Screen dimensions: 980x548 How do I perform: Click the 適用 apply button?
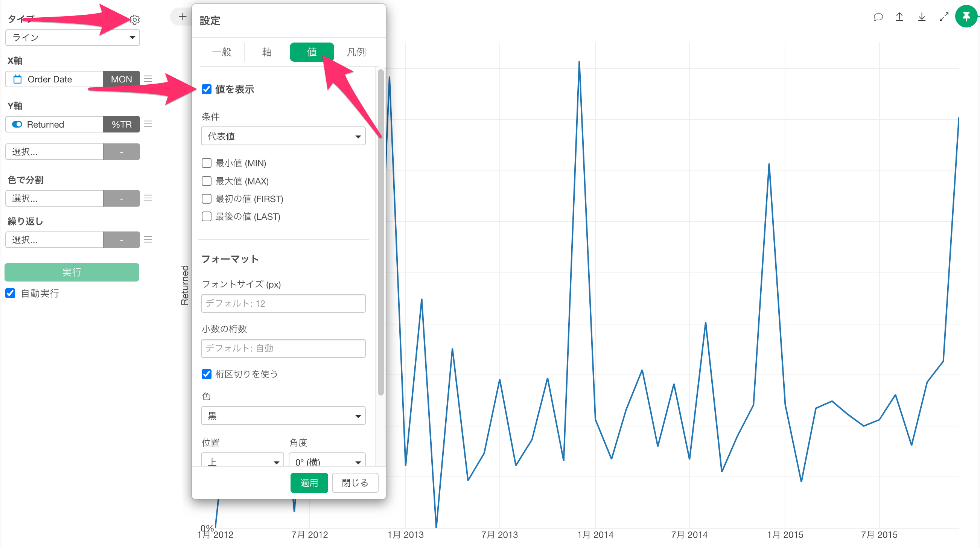[x=309, y=483]
